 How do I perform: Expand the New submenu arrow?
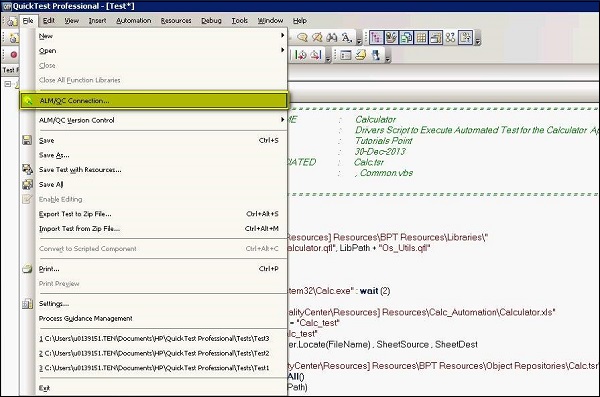pyautogui.click(x=282, y=36)
